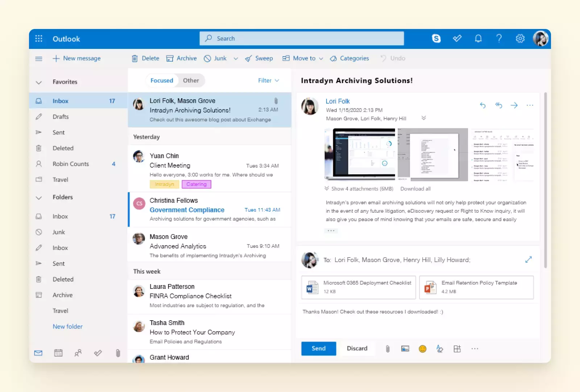
Task: Forward the Lori Folk email
Action: pyautogui.click(x=514, y=105)
